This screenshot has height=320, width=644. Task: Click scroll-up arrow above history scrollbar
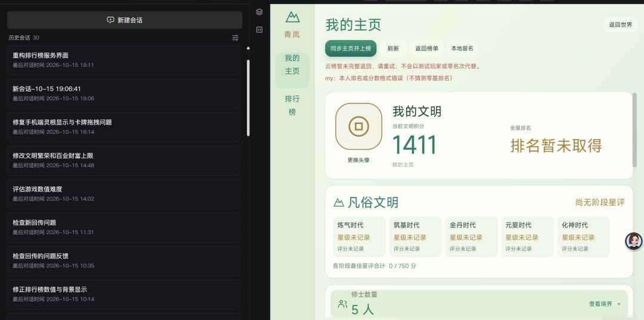(248, 48)
